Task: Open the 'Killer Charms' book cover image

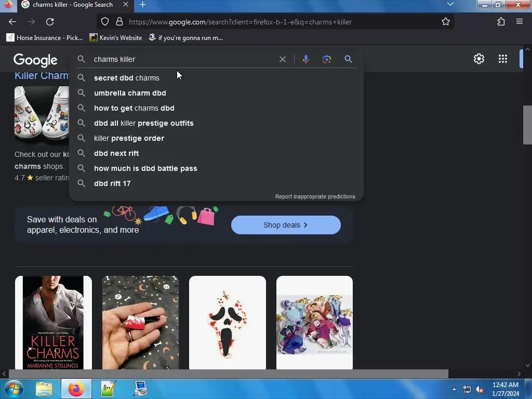Action: coord(54,322)
